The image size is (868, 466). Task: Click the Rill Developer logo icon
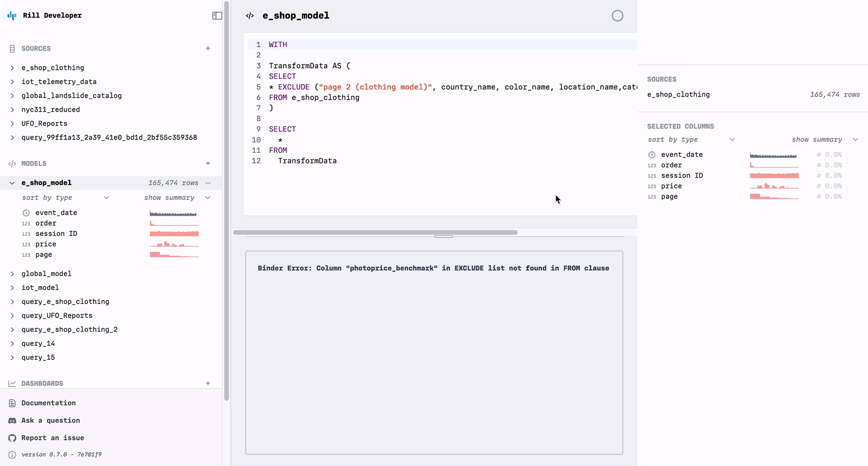point(12,16)
